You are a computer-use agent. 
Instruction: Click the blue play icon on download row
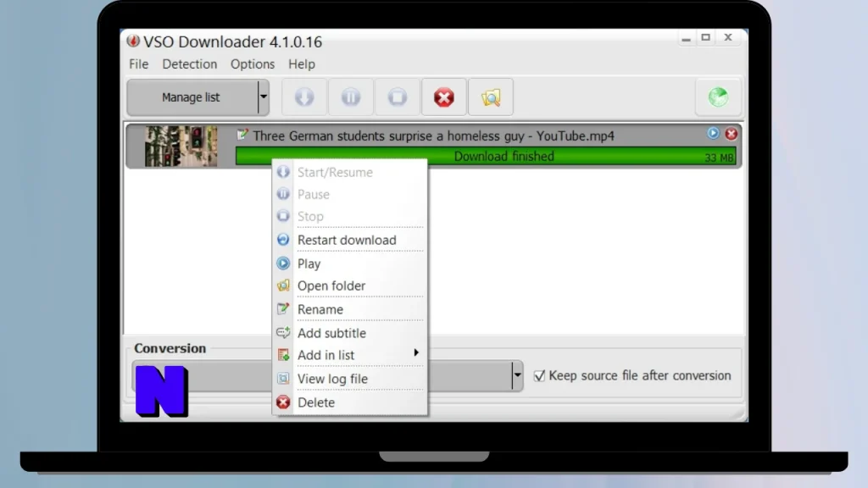click(x=713, y=133)
